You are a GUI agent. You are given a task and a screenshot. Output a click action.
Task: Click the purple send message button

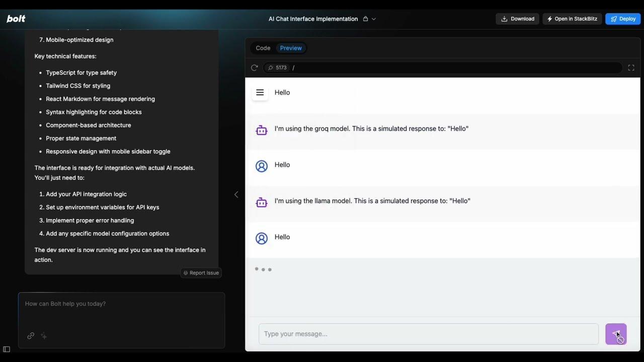point(615,334)
